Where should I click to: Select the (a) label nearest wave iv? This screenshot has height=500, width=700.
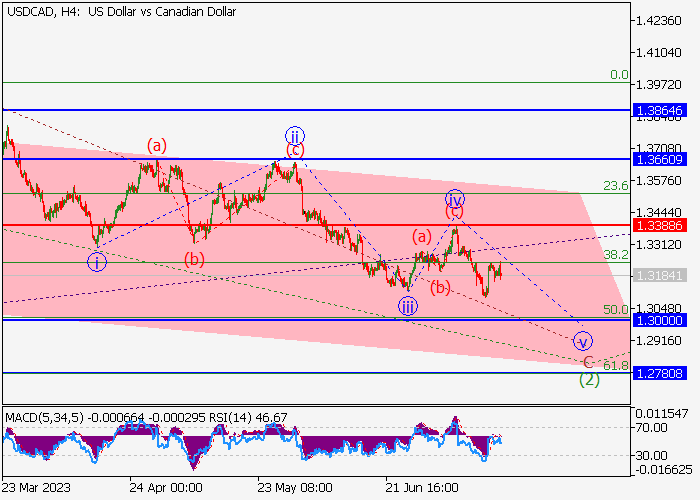[x=422, y=237]
